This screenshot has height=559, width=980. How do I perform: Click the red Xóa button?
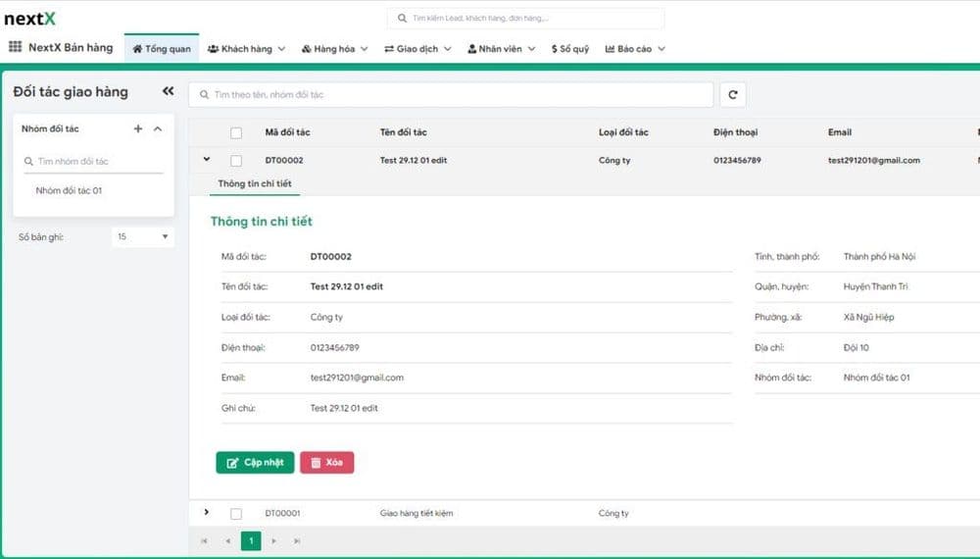326,463
